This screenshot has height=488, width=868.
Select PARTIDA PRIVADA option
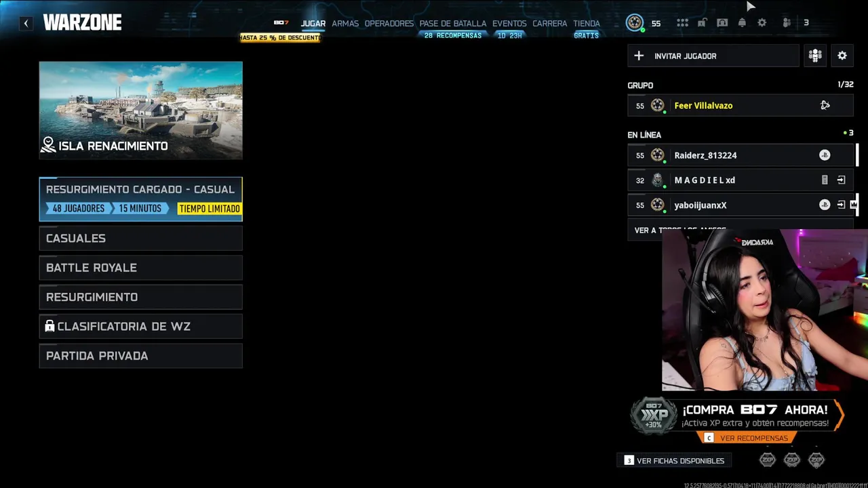pyautogui.click(x=140, y=356)
